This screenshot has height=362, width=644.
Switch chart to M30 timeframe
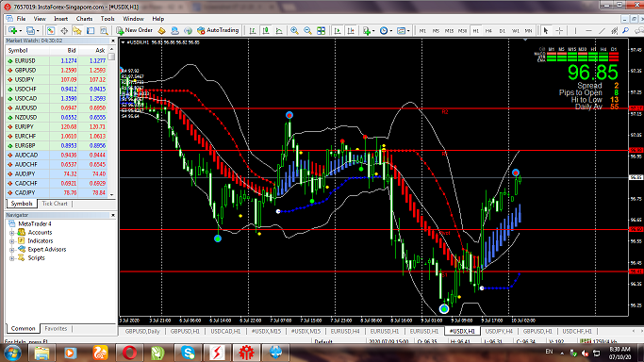[462, 31]
